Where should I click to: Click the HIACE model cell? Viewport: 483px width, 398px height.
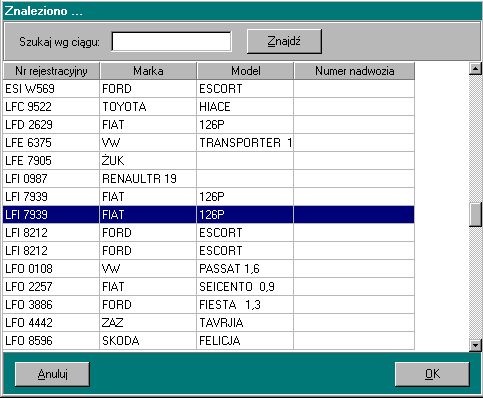[x=245, y=107]
